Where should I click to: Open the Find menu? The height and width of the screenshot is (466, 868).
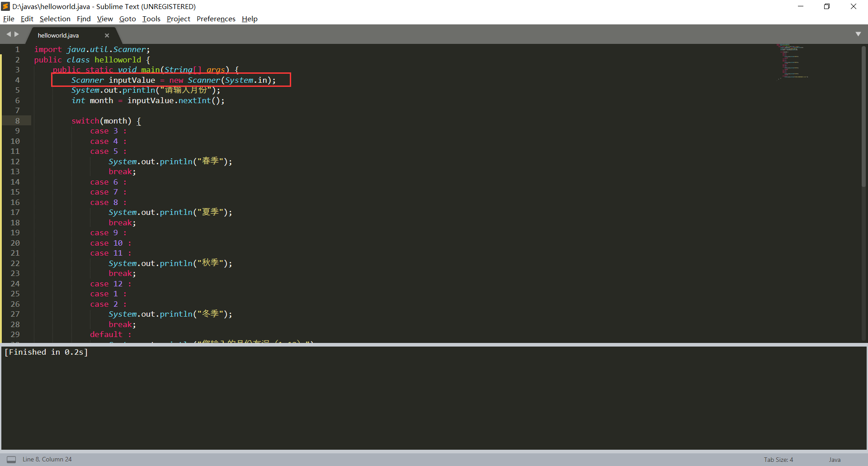tap(84, 19)
